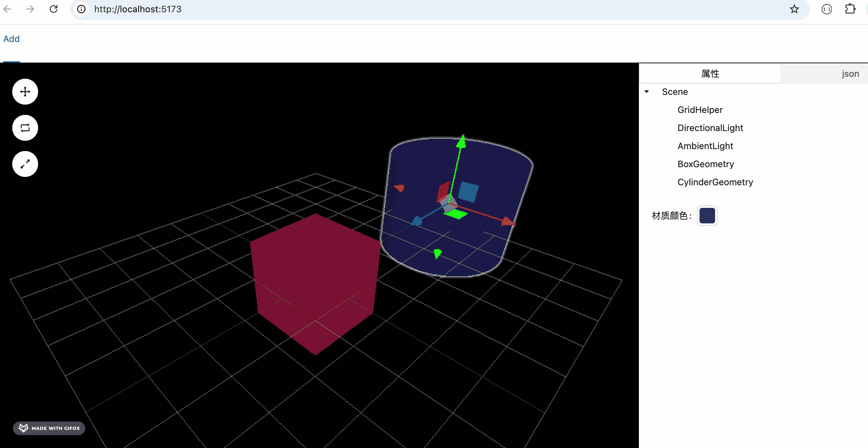
Task: Go back in browser history
Action: click(7, 9)
